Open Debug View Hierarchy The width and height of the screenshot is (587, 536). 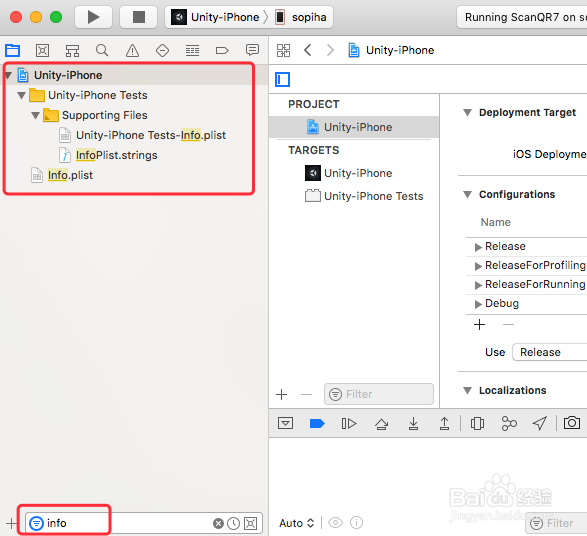point(477,423)
